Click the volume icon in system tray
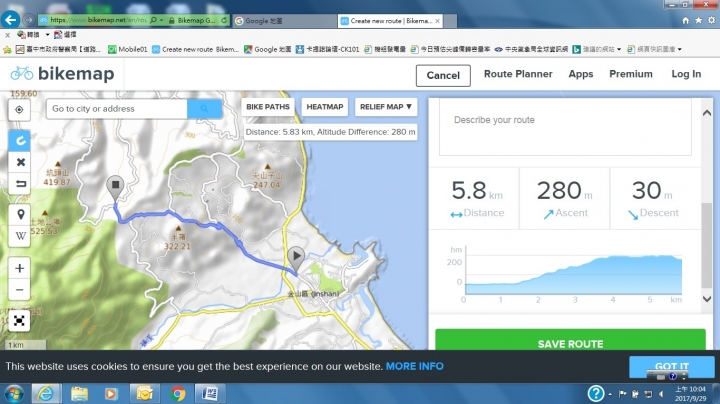 pyautogui.click(x=661, y=394)
